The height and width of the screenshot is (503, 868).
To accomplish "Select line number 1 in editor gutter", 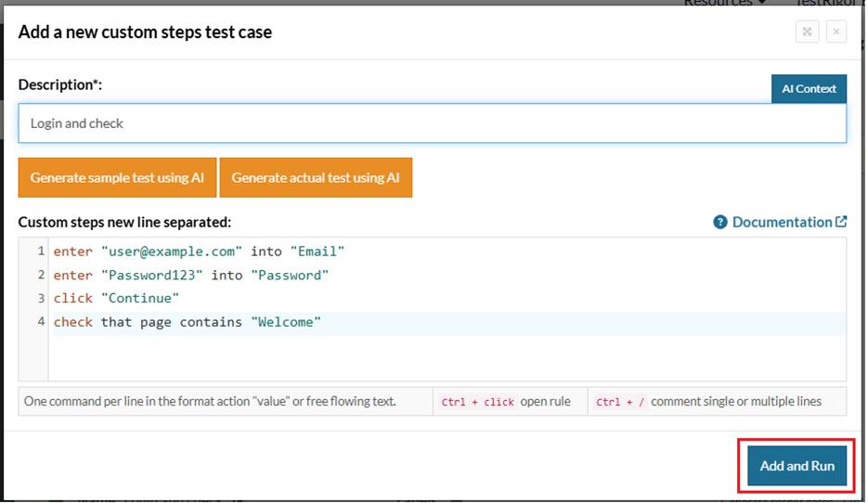I will (41, 251).
